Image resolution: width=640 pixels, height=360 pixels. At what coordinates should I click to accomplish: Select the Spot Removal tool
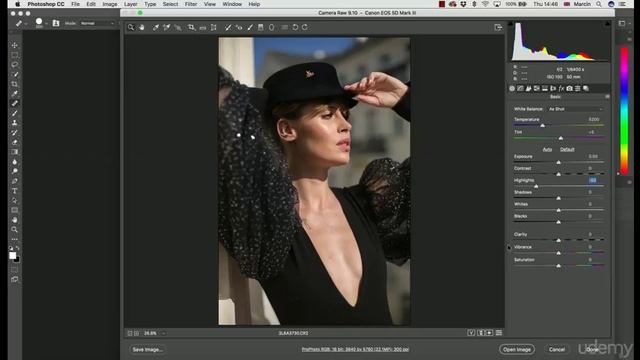click(228, 27)
